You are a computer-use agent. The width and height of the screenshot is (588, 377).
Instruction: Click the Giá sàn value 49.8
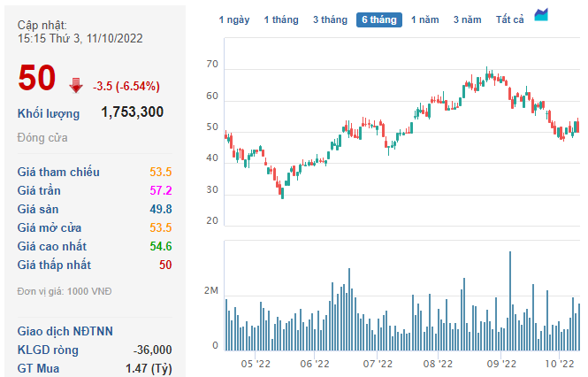pos(161,209)
